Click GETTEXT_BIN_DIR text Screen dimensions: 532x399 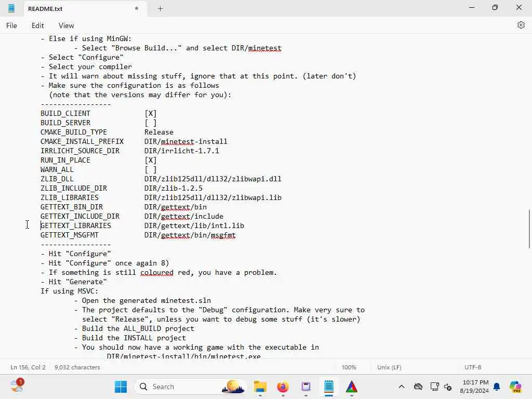coord(72,207)
